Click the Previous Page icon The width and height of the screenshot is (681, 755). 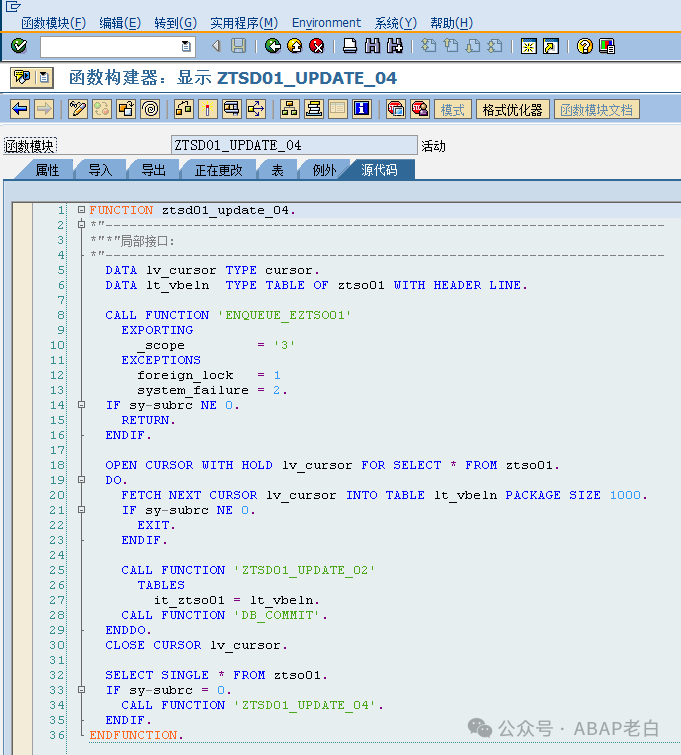click(451, 46)
